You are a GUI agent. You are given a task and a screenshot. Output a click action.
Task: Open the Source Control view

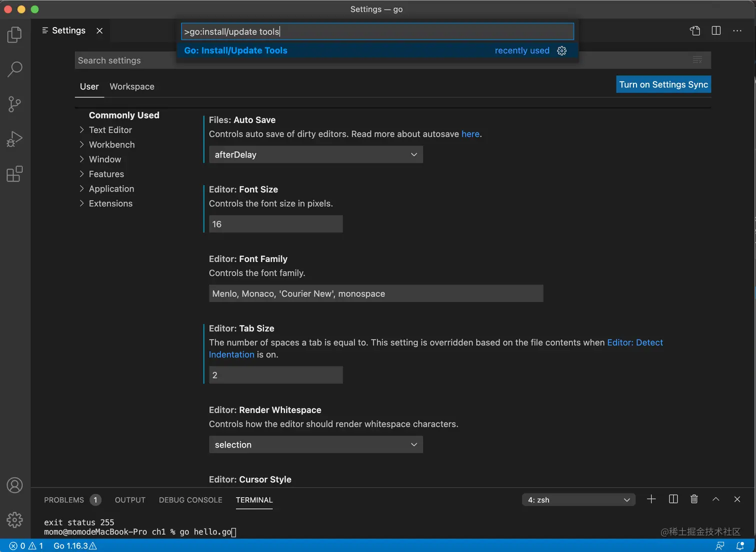tap(14, 104)
